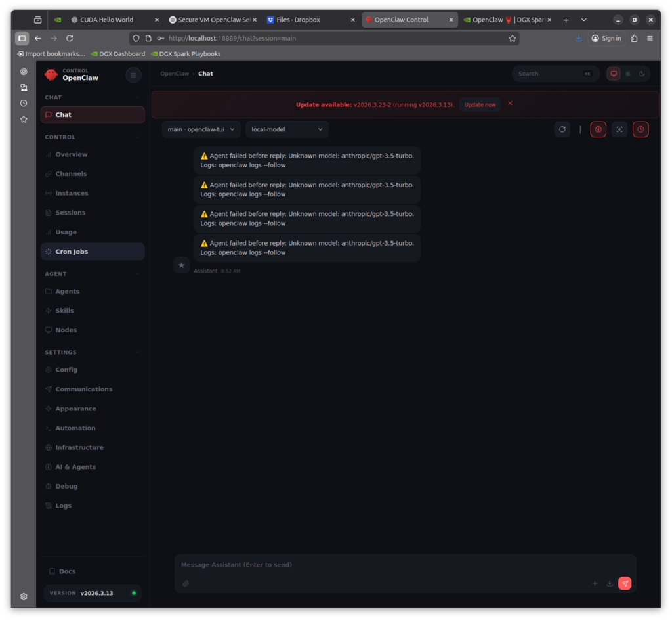Click the Message Assistant input field
This screenshot has width=672, height=620.
(x=394, y=565)
